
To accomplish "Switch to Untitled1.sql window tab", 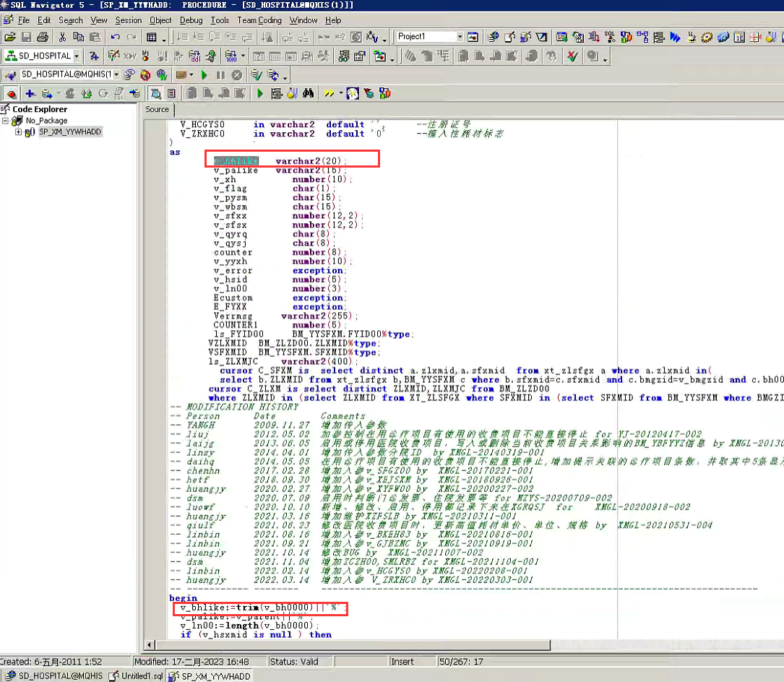I will (136, 676).
